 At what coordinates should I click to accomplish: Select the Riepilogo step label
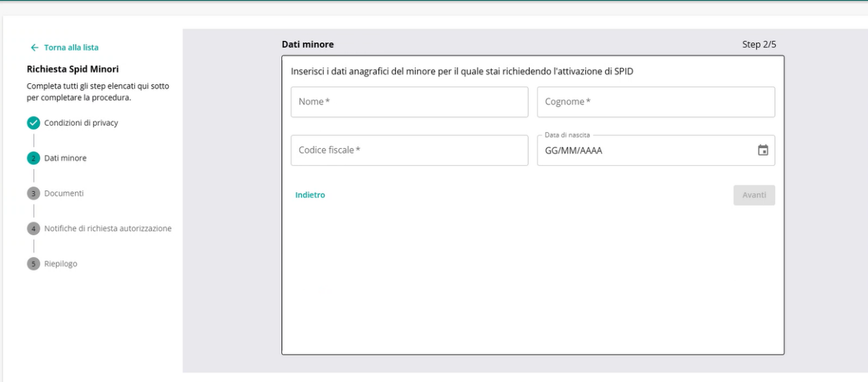[x=61, y=264]
